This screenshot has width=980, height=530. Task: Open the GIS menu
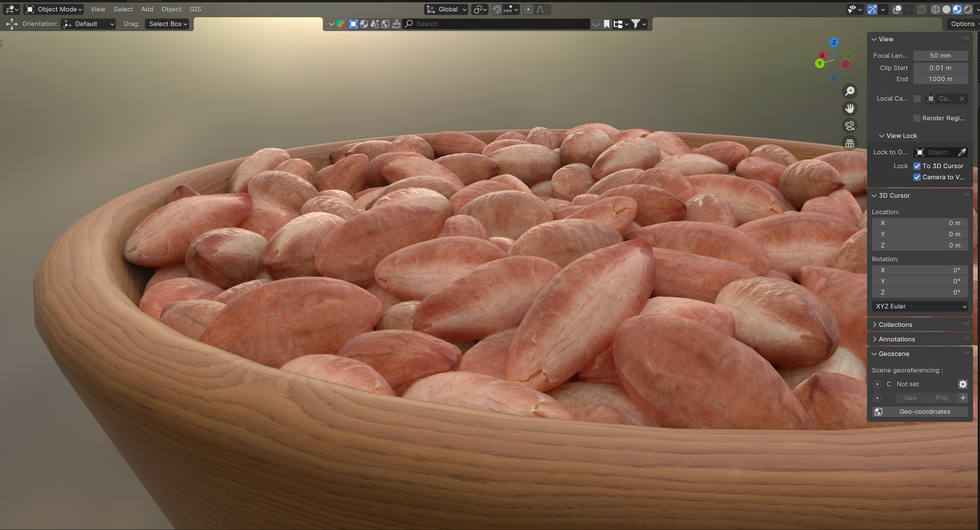click(x=195, y=9)
